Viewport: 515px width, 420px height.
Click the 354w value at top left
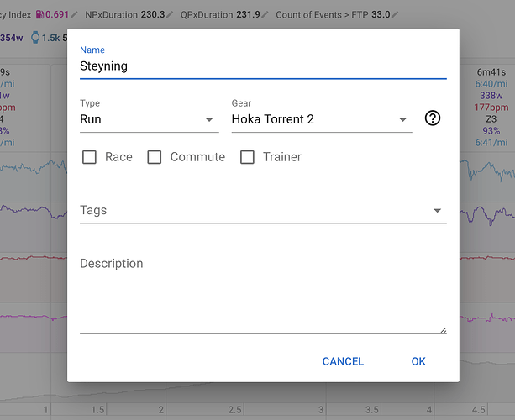pos(12,38)
